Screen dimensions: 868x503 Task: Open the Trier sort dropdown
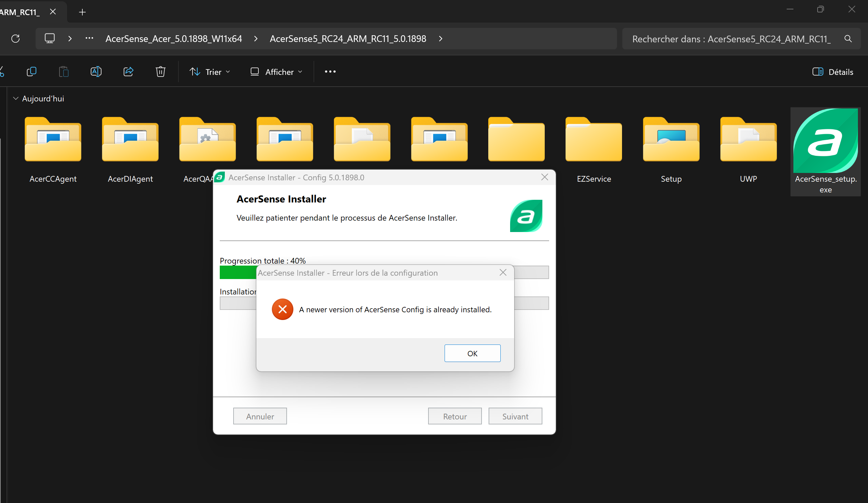click(210, 72)
